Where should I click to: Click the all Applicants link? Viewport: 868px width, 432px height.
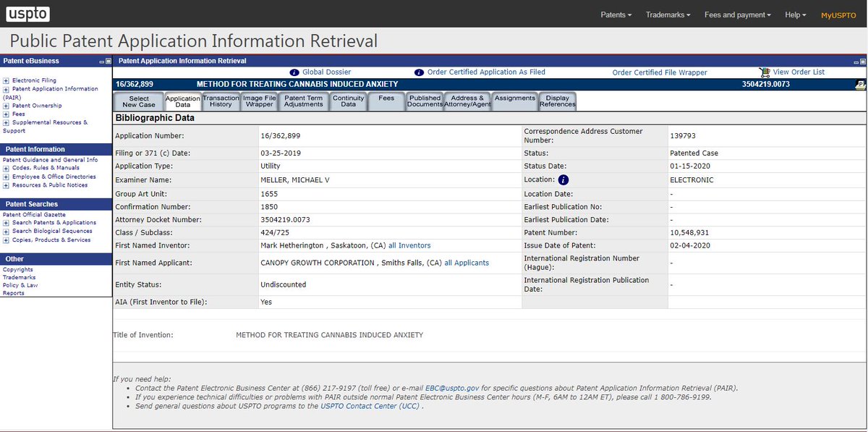coord(467,263)
